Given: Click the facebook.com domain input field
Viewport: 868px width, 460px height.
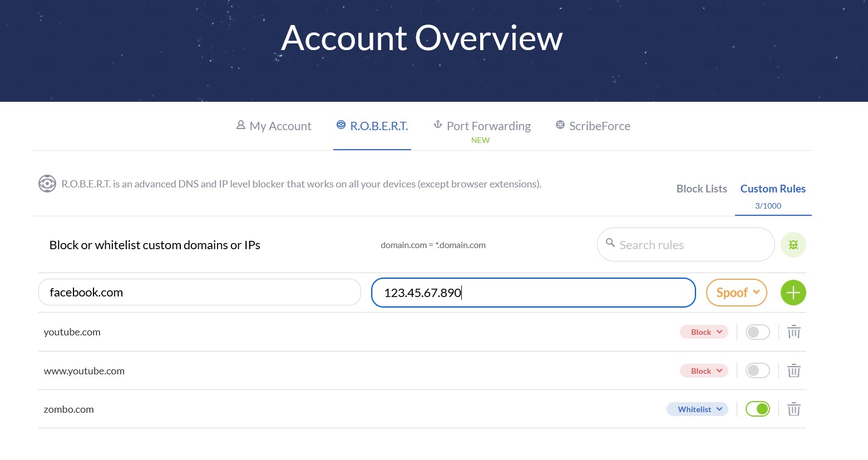Looking at the screenshot, I should (199, 293).
